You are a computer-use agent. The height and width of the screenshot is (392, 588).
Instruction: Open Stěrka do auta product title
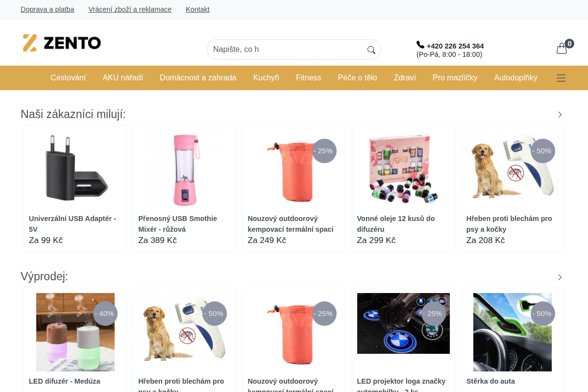click(x=490, y=381)
